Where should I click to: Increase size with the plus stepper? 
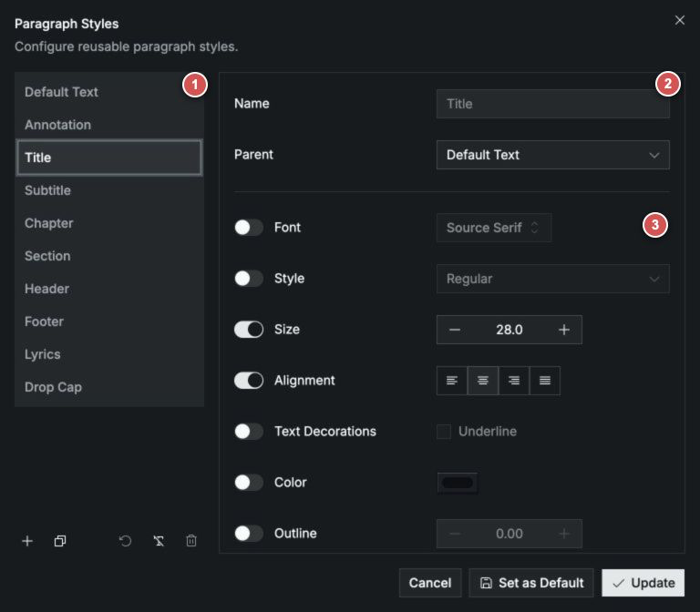click(x=564, y=330)
